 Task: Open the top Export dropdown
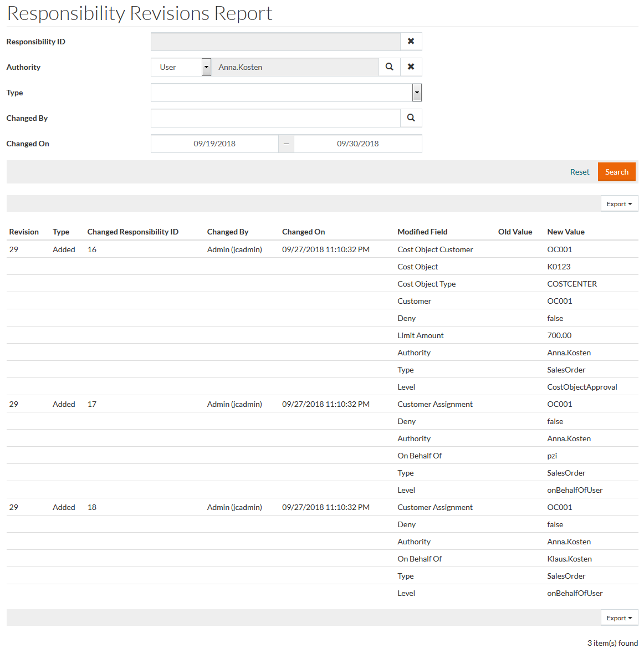pyautogui.click(x=619, y=204)
